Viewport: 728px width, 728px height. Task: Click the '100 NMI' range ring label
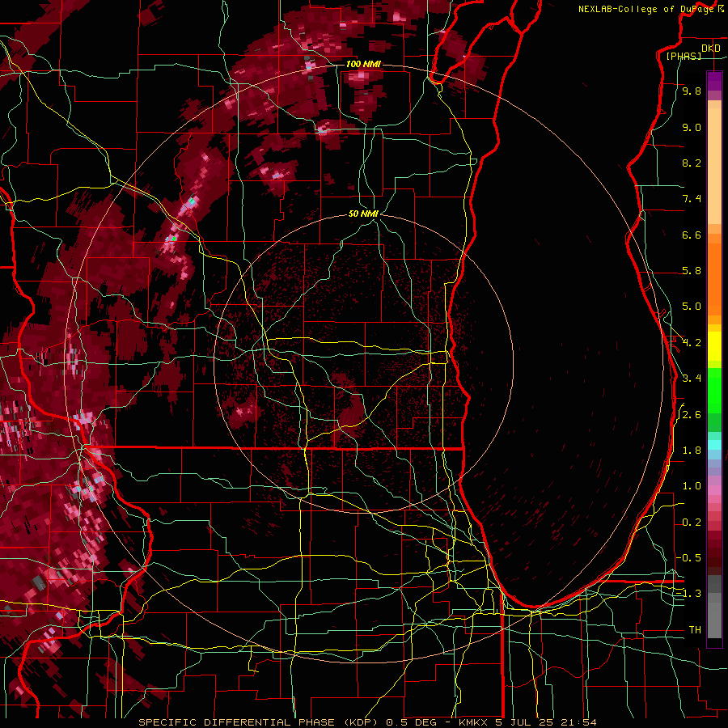pos(363,64)
